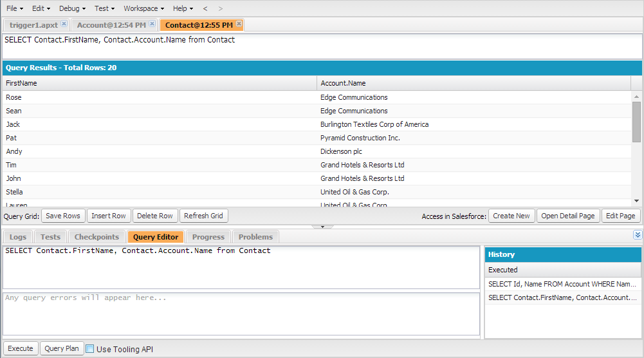
Task: Click the forward navigation arrow
Action: click(221, 8)
